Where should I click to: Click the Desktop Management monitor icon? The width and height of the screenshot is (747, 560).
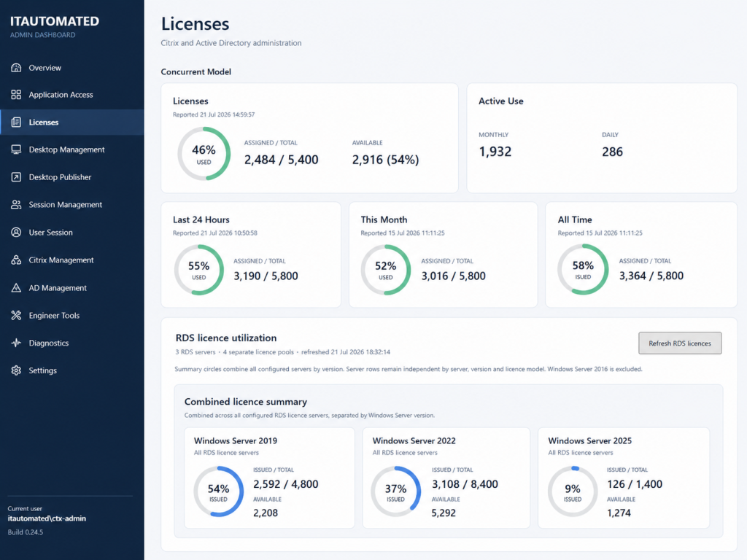click(x=16, y=149)
